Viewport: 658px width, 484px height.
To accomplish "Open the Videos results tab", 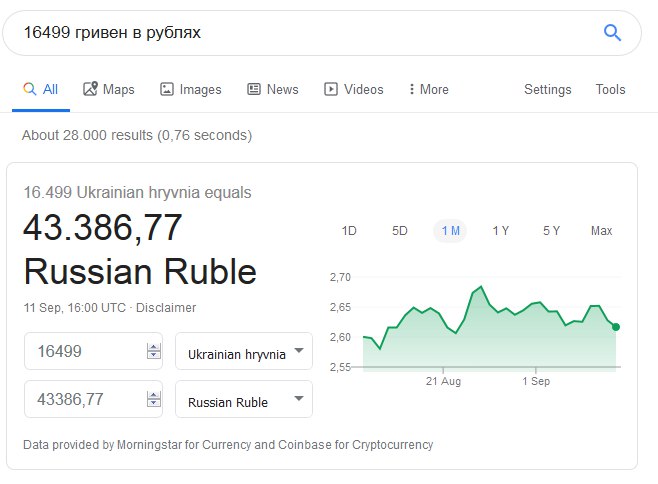I will [x=354, y=89].
